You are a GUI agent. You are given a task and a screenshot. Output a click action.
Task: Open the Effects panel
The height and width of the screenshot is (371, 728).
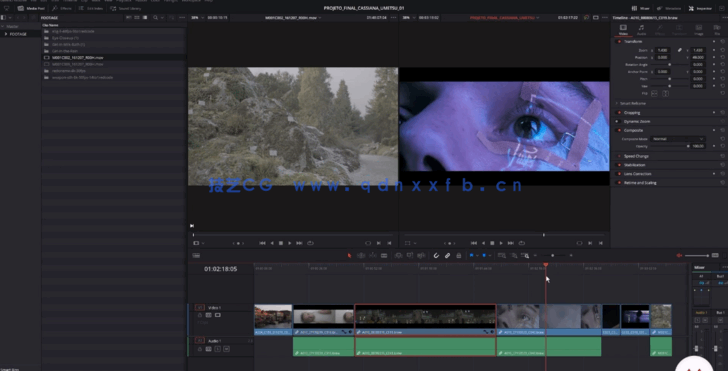coord(61,8)
